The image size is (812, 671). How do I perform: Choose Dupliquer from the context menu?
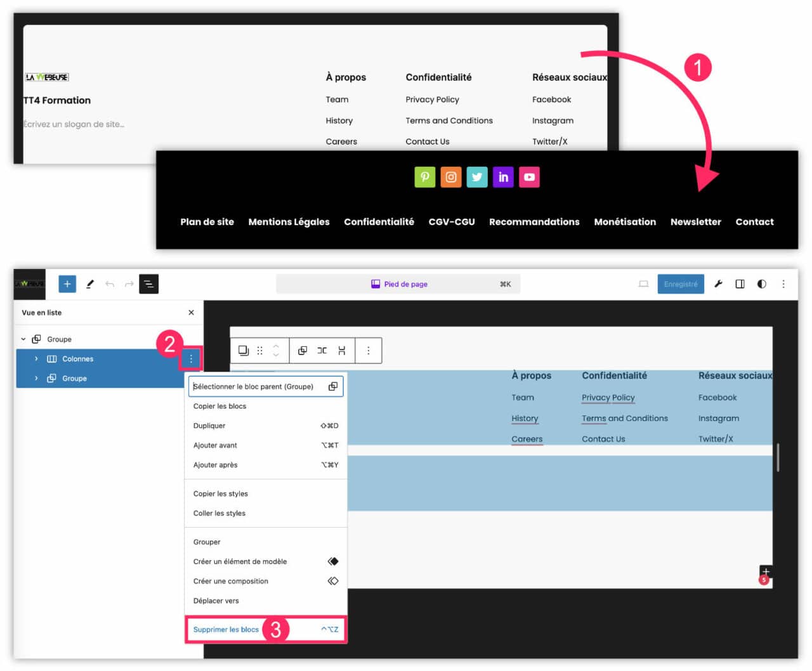[x=211, y=426]
